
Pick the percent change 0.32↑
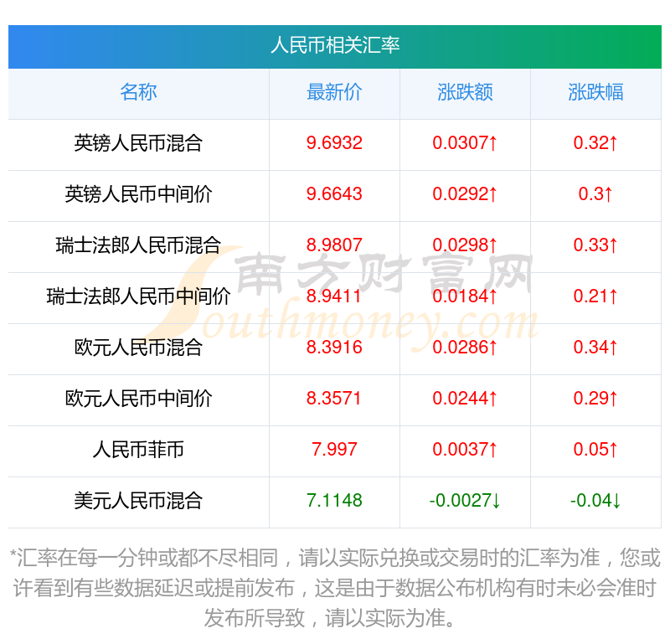pos(595,143)
